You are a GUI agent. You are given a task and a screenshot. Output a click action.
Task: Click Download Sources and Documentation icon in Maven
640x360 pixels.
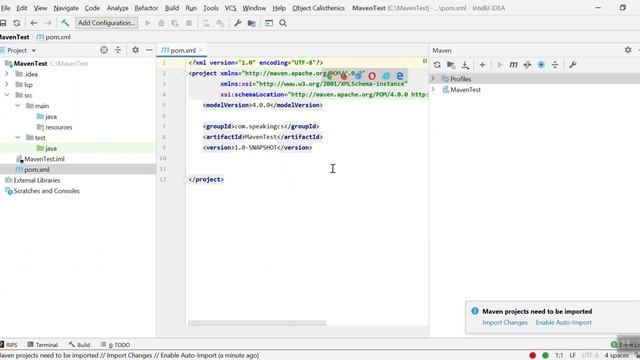coord(465,65)
